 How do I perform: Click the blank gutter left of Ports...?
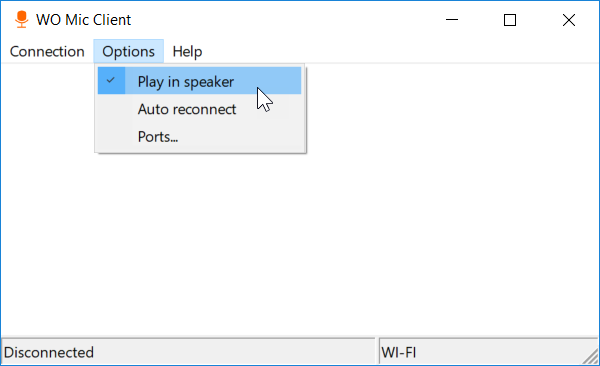[111, 137]
